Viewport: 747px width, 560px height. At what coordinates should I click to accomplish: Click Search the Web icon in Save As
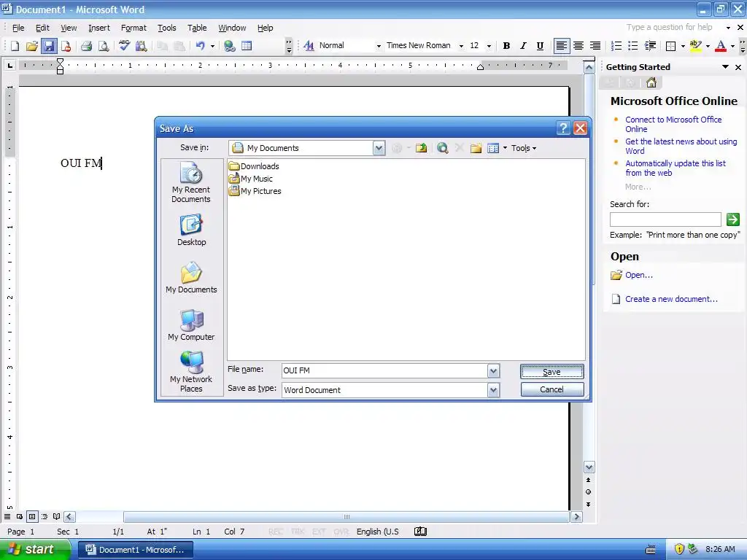click(x=443, y=148)
